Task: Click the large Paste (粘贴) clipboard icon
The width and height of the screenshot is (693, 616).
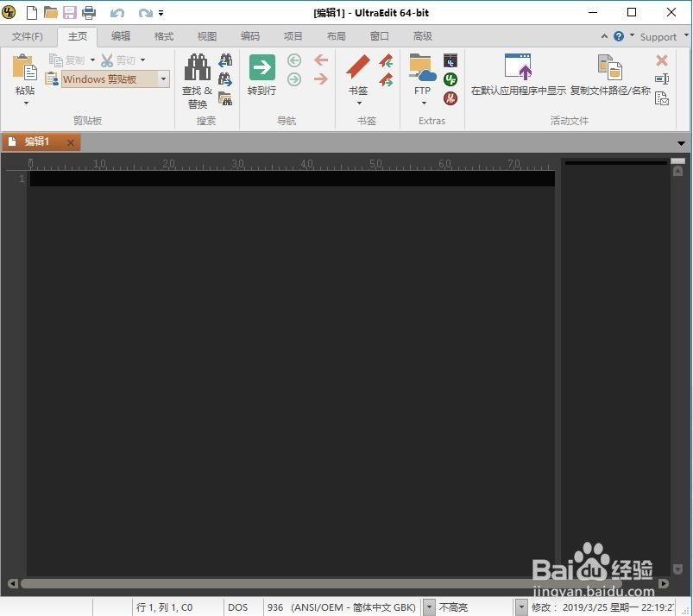Action: tap(25, 67)
